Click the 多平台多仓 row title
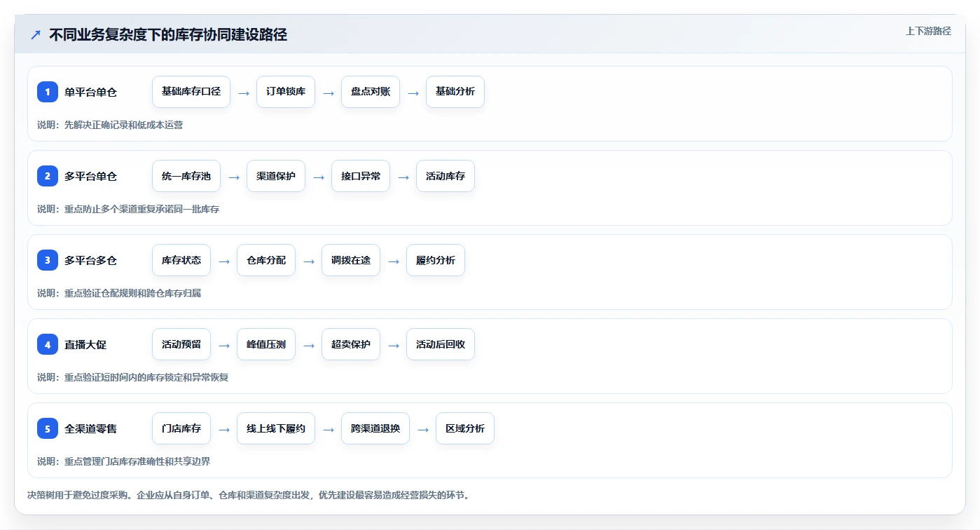The image size is (980, 530). (x=90, y=260)
